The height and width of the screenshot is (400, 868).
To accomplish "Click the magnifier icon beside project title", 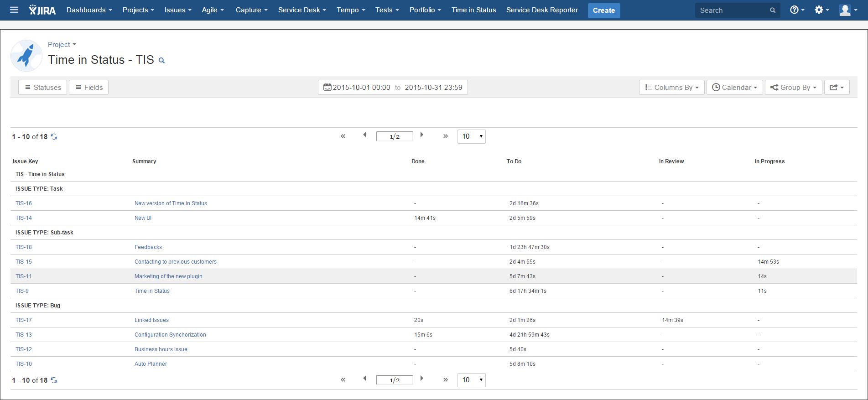I will pyautogui.click(x=161, y=61).
